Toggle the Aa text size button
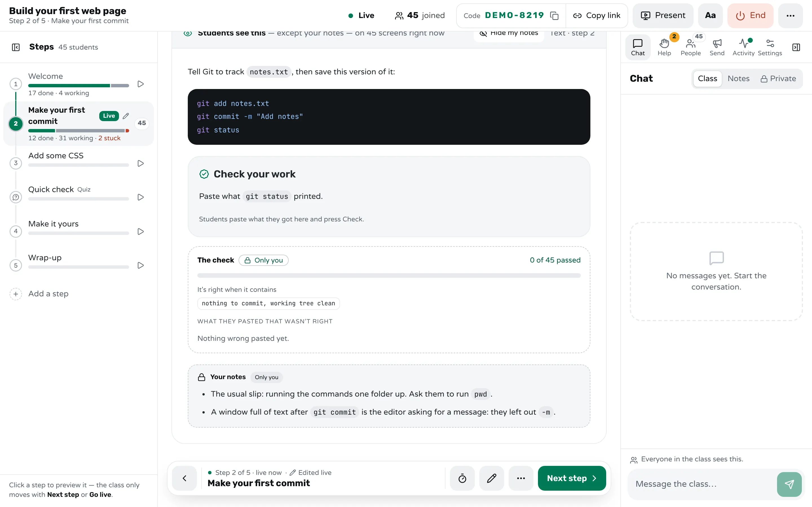This screenshot has width=812, height=507. click(x=710, y=15)
